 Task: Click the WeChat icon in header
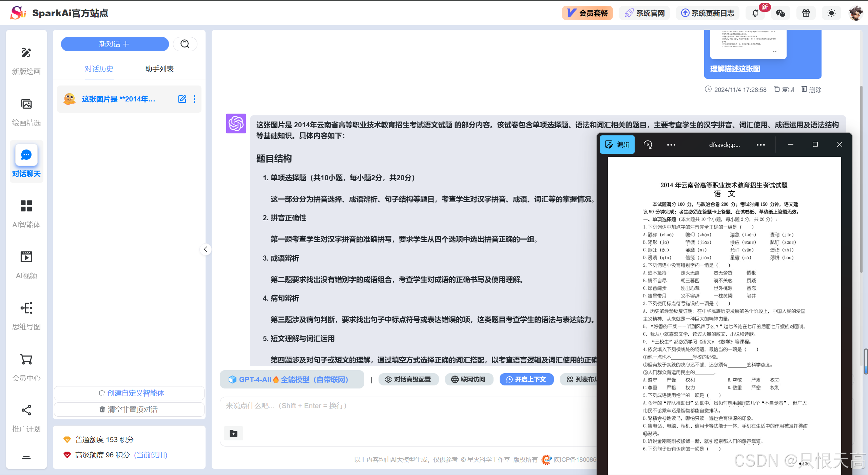[780, 13]
